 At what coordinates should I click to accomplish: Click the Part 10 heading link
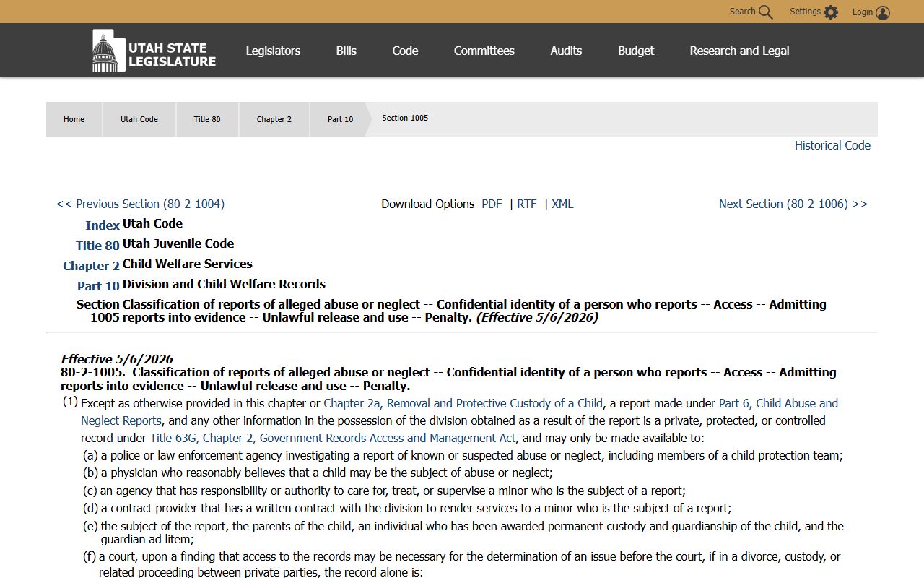tap(98, 286)
